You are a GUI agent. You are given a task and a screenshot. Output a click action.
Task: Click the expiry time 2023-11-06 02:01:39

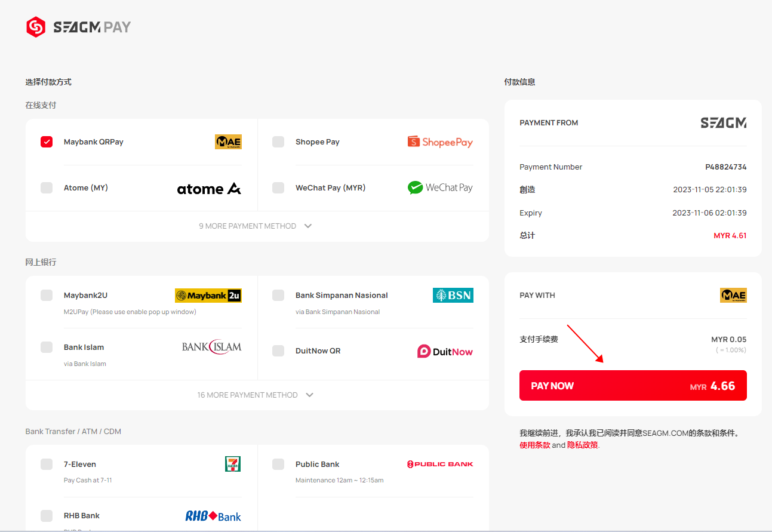coord(709,213)
